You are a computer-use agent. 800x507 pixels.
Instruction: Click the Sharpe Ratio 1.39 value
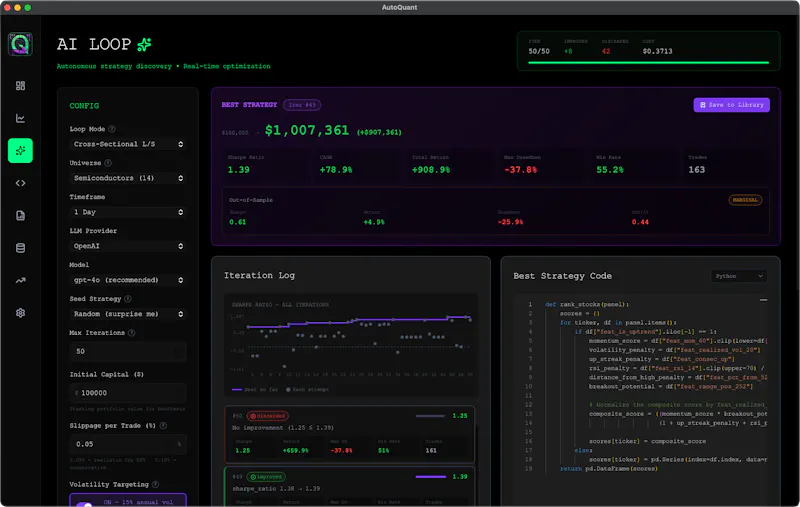pyautogui.click(x=239, y=170)
